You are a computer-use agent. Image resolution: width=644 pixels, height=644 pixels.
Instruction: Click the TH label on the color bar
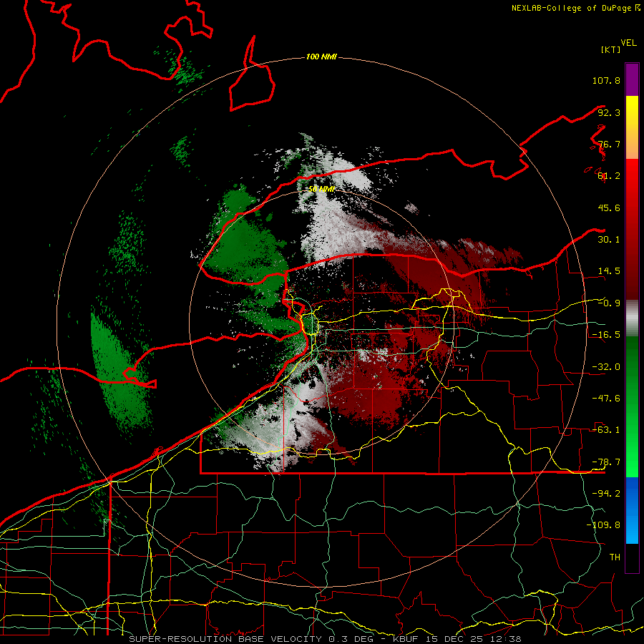(x=615, y=557)
